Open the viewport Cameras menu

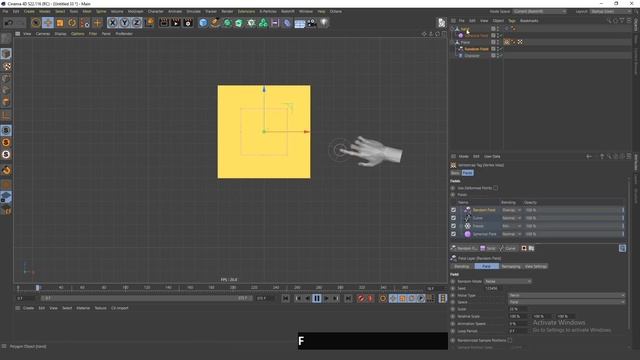[43, 34]
